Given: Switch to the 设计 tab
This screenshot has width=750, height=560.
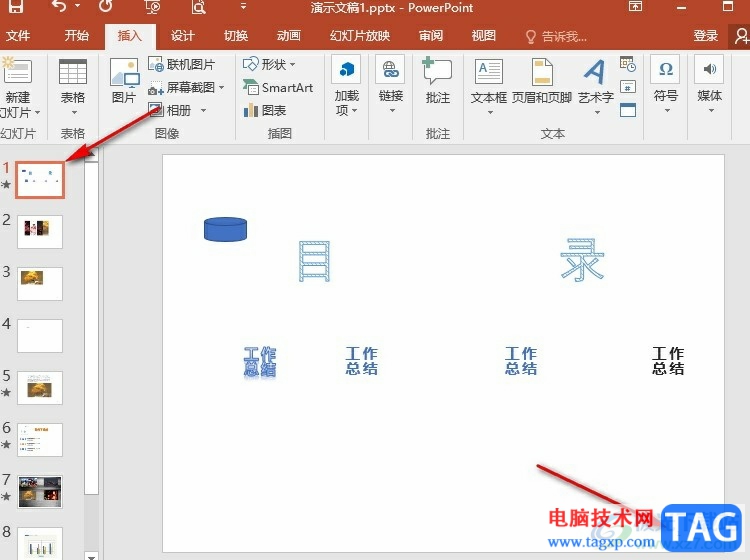Looking at the screenshot, I should [183, 36].
